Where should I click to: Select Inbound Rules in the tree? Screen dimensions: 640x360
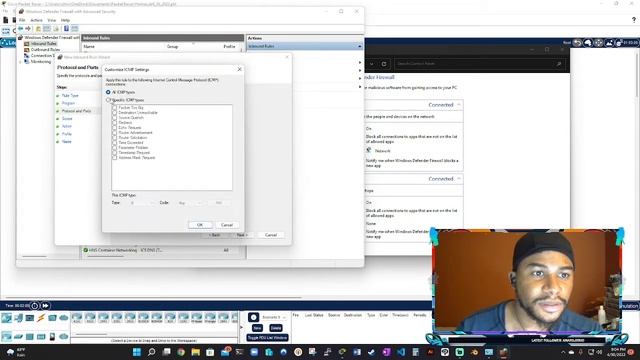[x=43, y=44]
